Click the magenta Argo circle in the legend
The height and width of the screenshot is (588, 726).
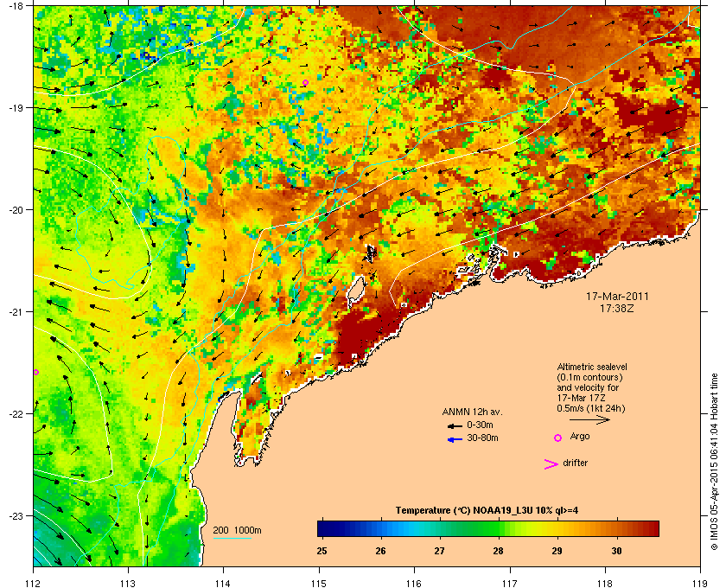[x=558, y=438]
